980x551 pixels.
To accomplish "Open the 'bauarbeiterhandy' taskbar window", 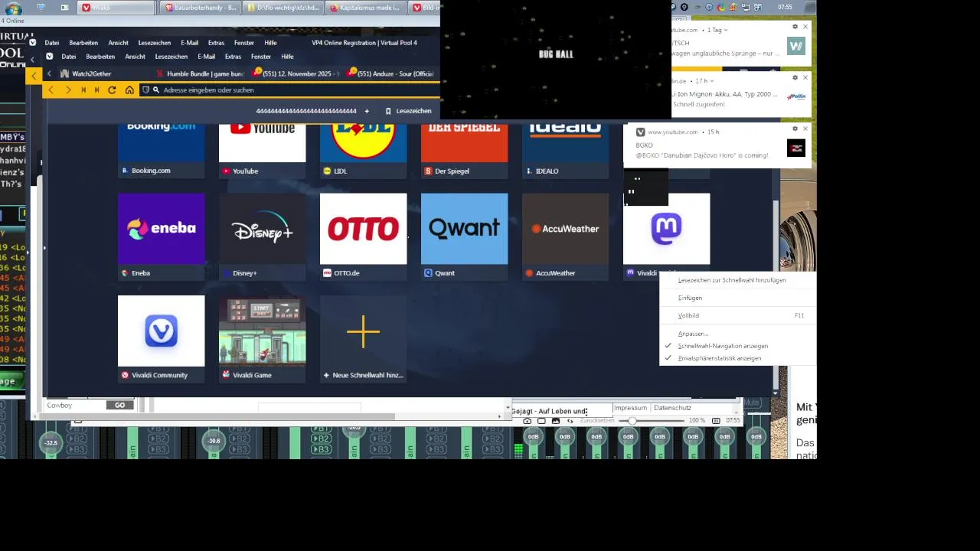I will (201, 8).
